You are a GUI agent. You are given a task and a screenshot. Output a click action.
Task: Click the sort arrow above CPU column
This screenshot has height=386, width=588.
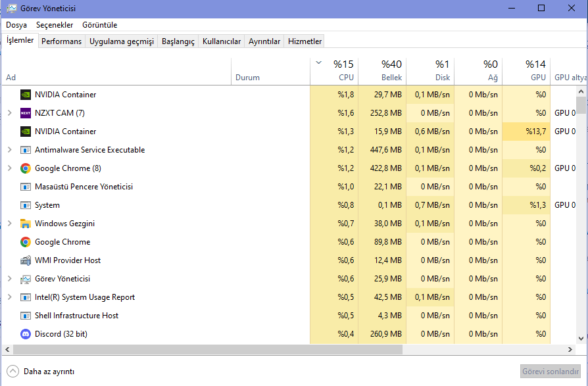click(319, 62)
